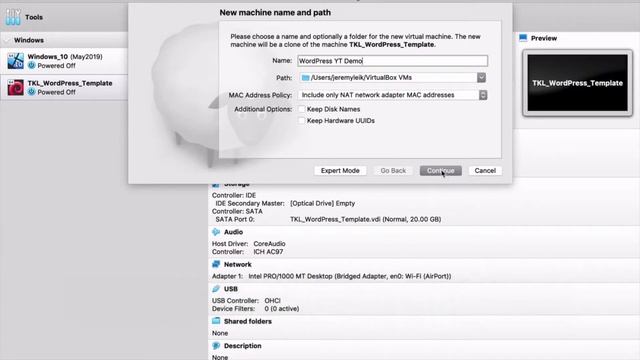This screenshot has height=360, width=640.
Task: Switch to Expert Mode
Action: pyautogui.click(x=340, y=171)
